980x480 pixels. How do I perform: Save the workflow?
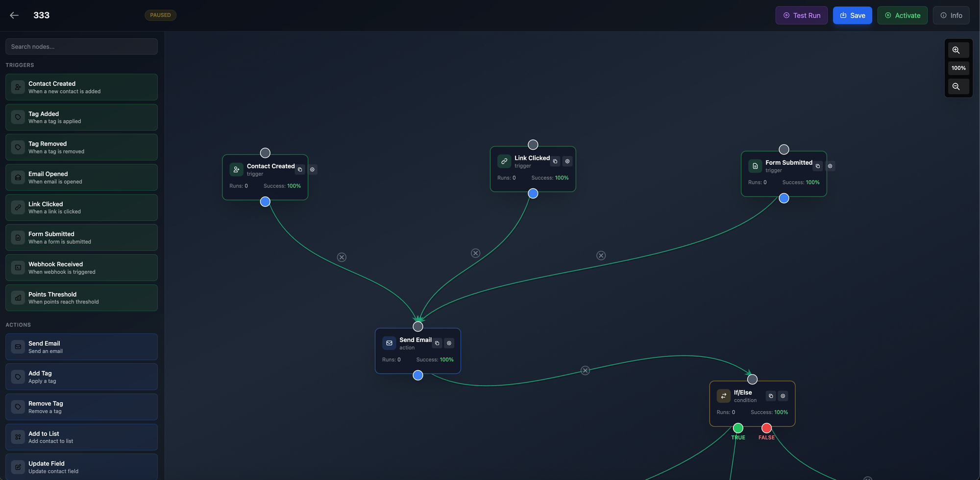coord(852,15)
